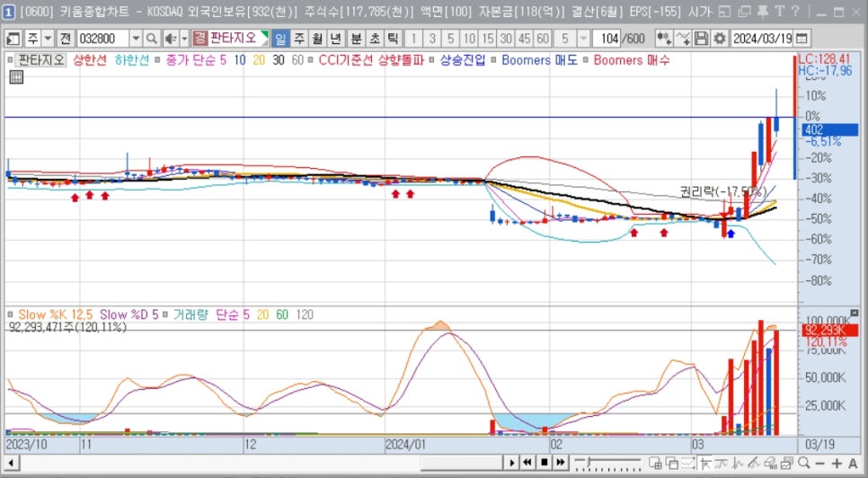
Task: Toggle the 상승진입 indicator marker
Action: point(432,60)
